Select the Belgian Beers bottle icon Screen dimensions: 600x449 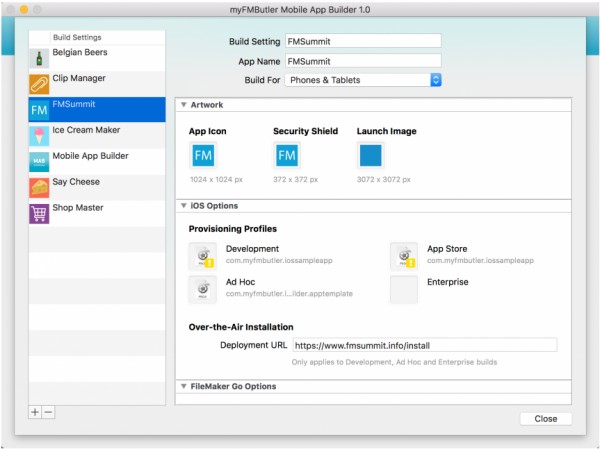[39, 59]
